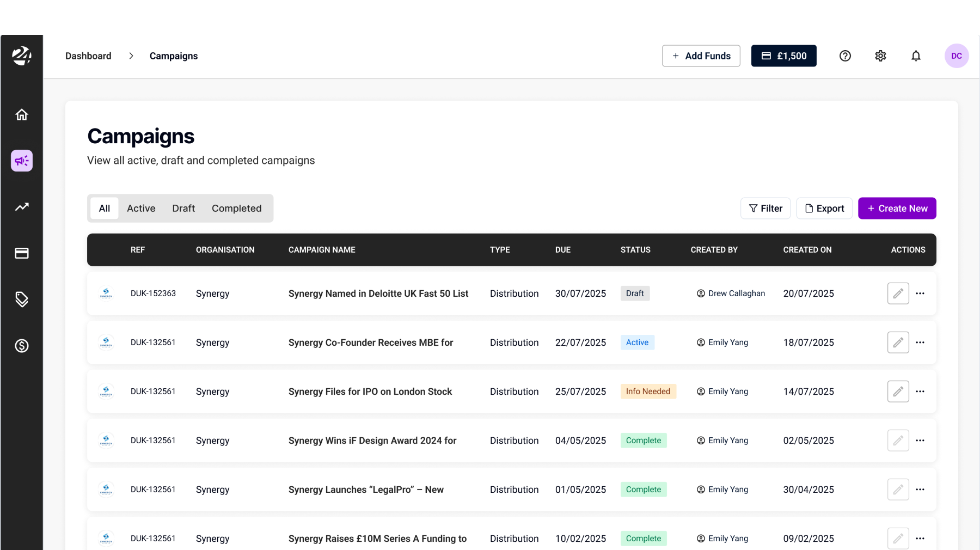Click the notifications bell

coord(916,56)
